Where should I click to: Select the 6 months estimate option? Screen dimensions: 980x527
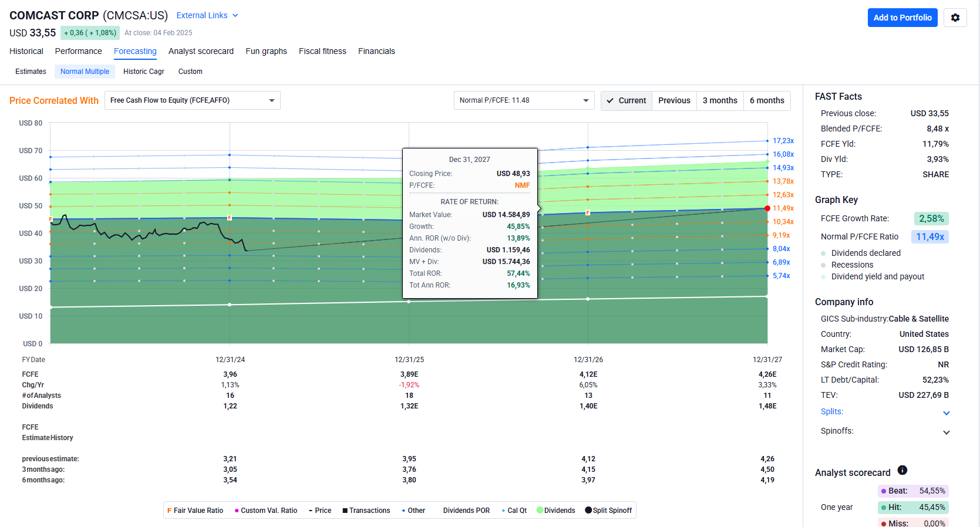(x=766, y=100)
